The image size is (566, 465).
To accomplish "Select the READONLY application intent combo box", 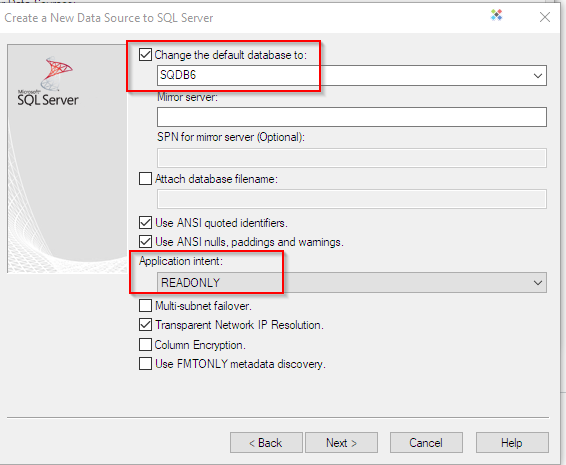I will click(x=352, y=283).
